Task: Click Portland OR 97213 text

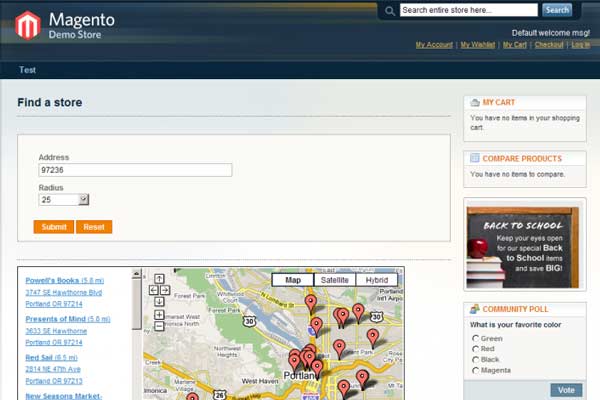Action: 54,381
